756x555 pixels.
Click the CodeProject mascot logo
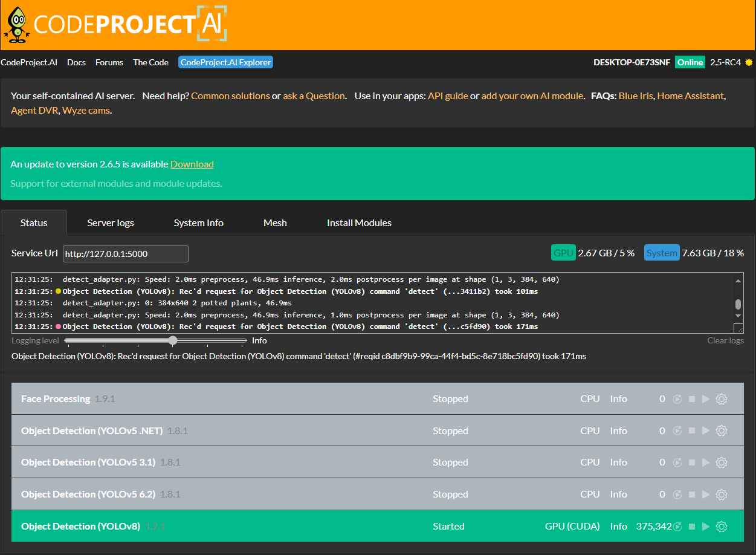tap(16, 25)
